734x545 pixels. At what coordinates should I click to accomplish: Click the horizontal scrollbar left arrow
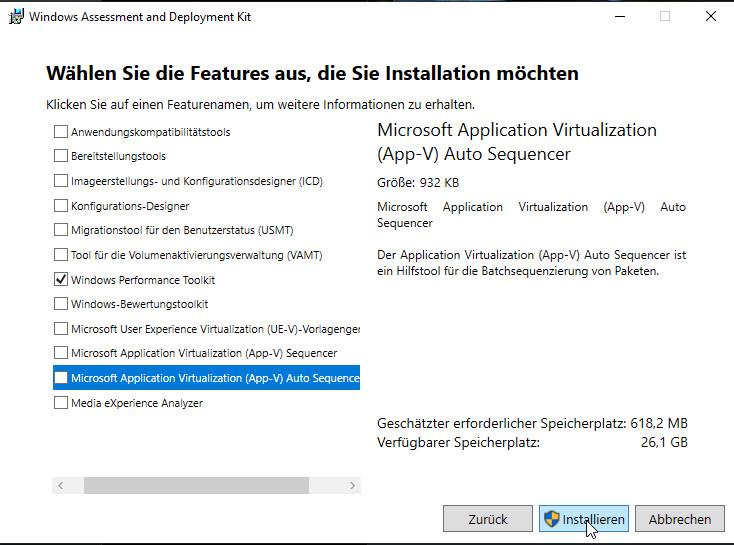coord(61,485)
